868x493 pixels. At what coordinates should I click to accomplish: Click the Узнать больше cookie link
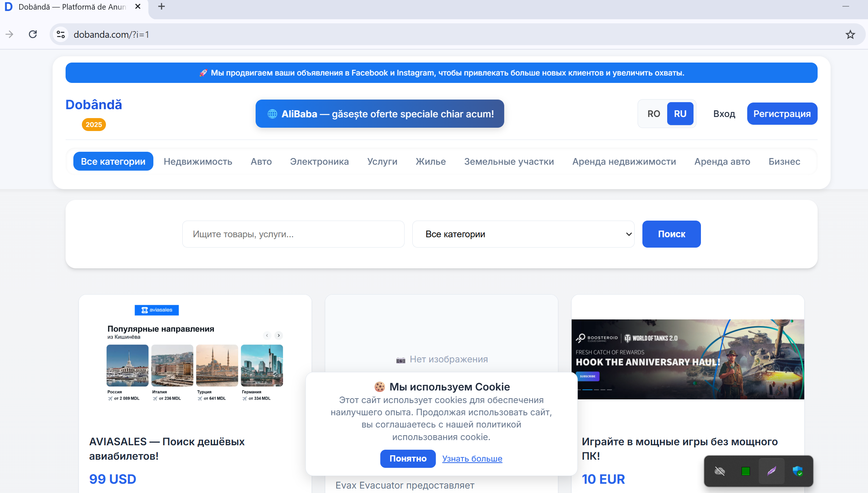pos(472,459)
